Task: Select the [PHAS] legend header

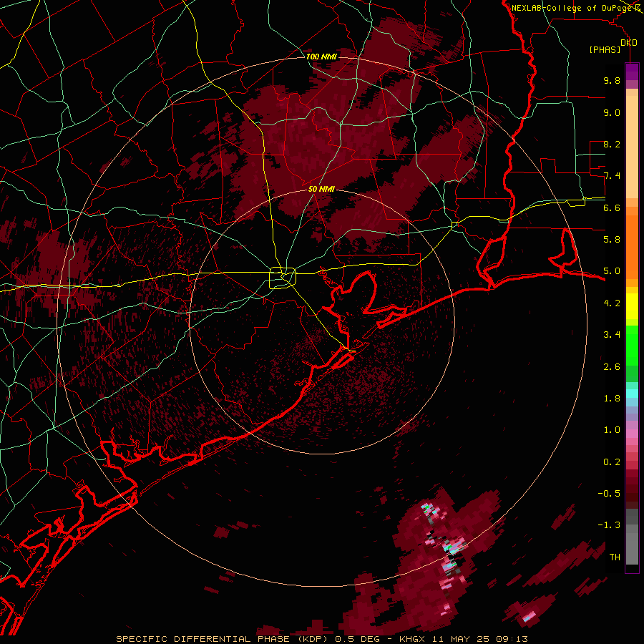Action: 605,49
